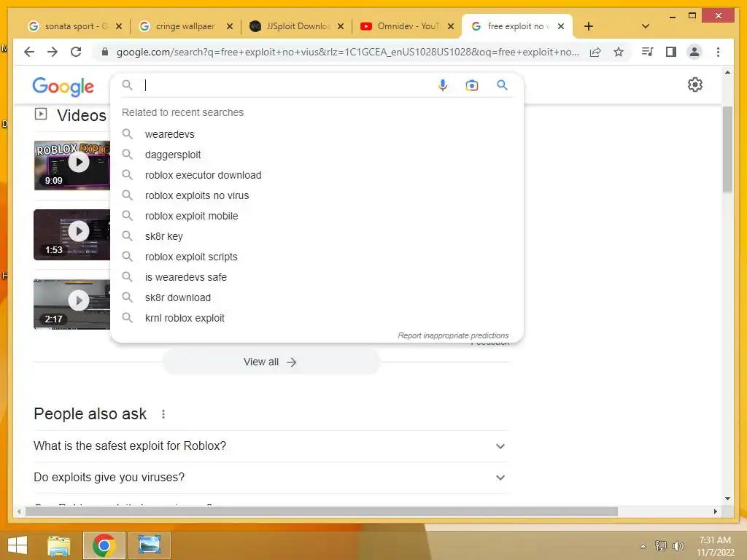Screen dimensions: 747x560
Task: Open the photo app in taskbar
Action: pyautogui.click(x=149, y=545)
